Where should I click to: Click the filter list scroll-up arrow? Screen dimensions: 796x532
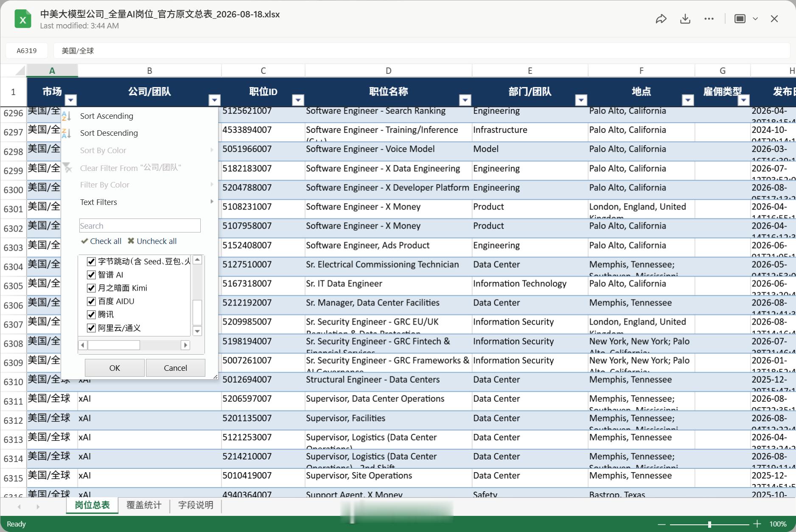(x=197, y=260)
